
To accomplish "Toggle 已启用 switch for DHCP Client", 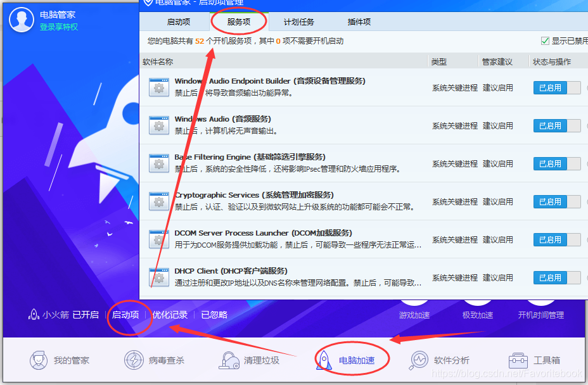I will [557, 278].
